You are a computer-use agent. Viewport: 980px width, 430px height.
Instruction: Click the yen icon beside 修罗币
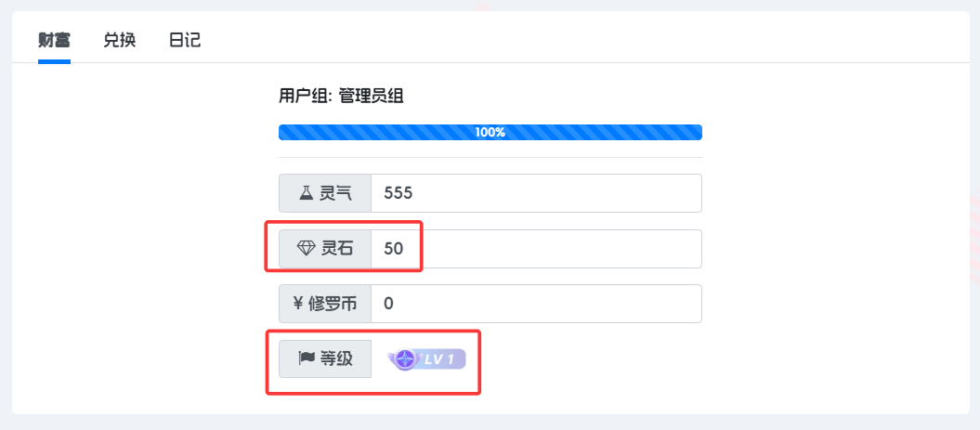click(x=298, y=304)
